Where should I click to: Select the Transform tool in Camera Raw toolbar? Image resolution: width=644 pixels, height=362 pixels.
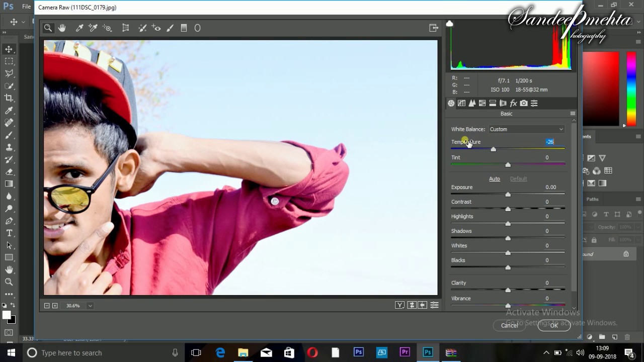[x=126, y=28]
